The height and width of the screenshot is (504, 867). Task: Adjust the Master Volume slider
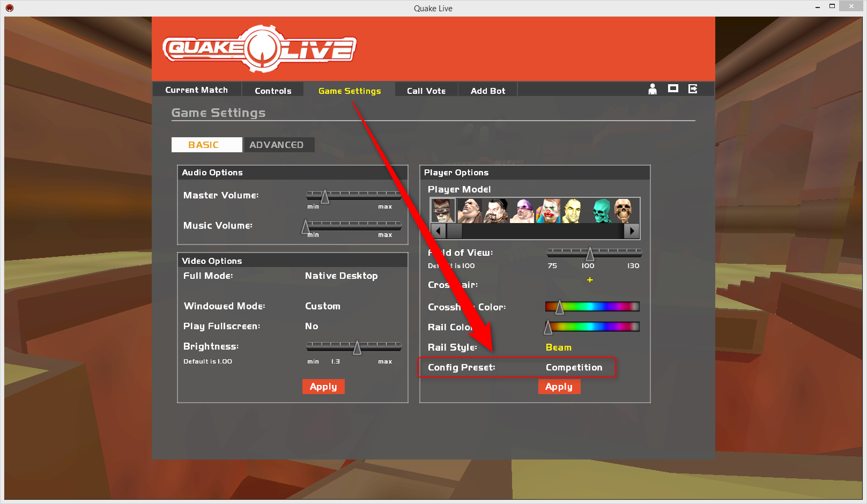pos(354,195)
